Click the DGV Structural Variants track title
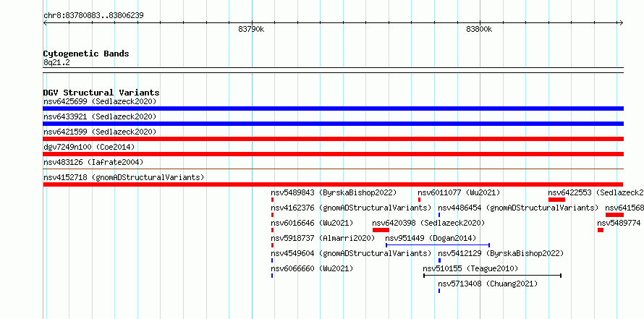Image resolution: width=644 pixels, height=319 pixels. point(101,93)
